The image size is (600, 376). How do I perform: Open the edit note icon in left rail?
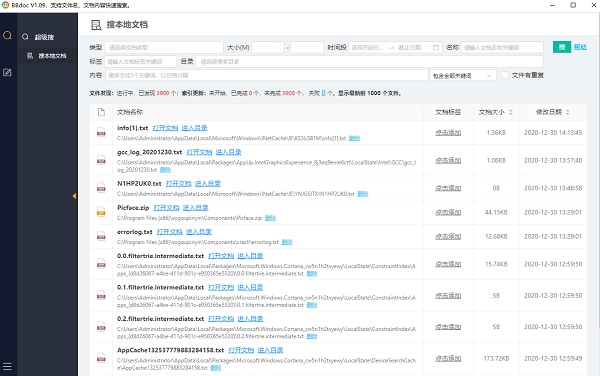7,72
